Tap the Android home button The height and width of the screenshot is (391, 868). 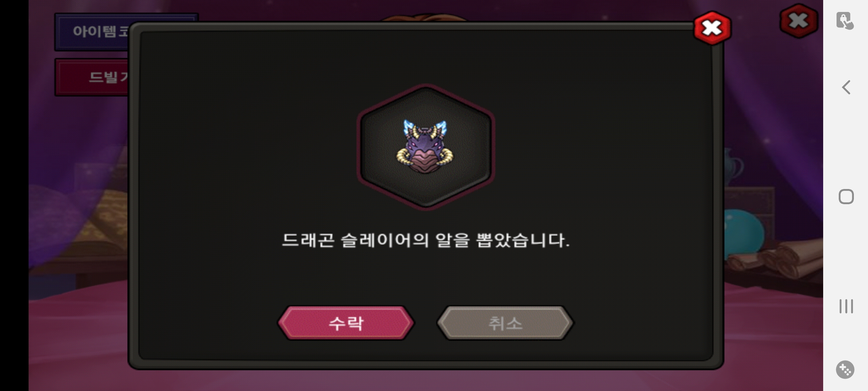tap(846, 197)
